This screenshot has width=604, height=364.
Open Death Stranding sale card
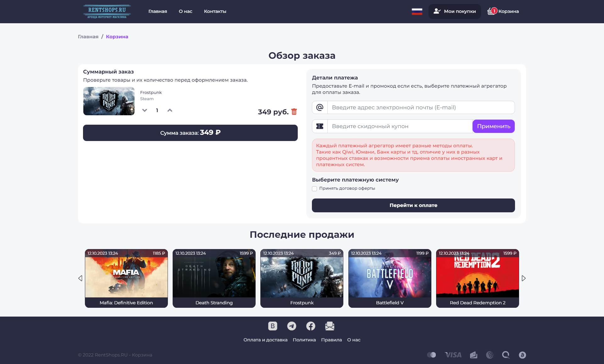(214, 278)
